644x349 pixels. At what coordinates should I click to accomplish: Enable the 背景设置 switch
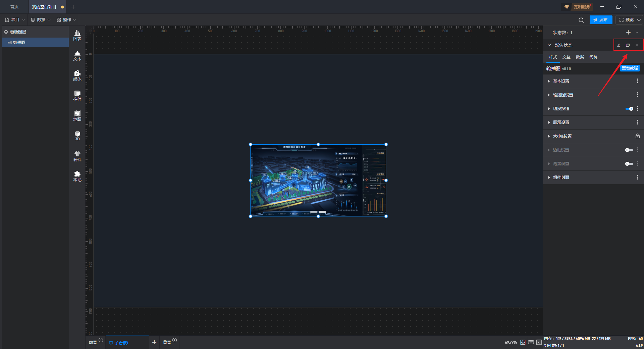629,164
